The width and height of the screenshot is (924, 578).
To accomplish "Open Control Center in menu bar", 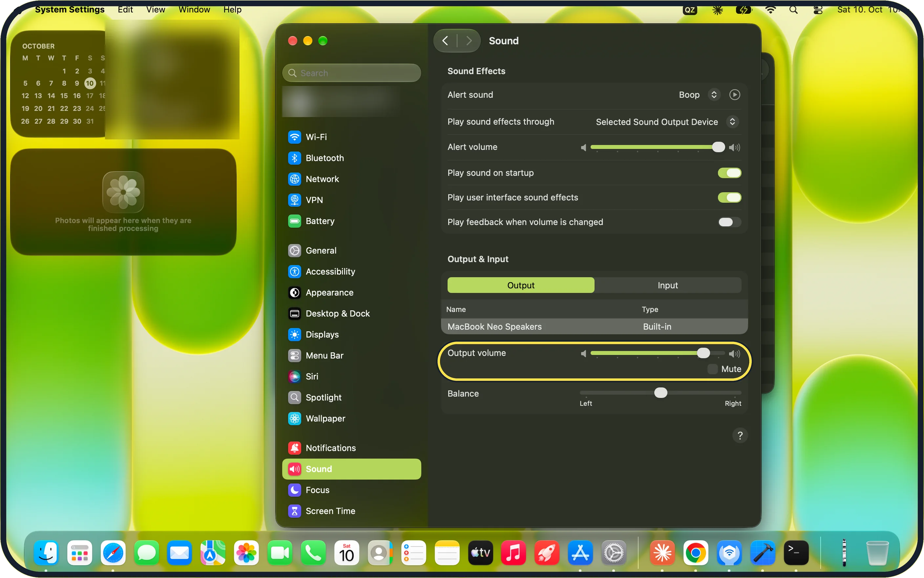I will point(818,10).
